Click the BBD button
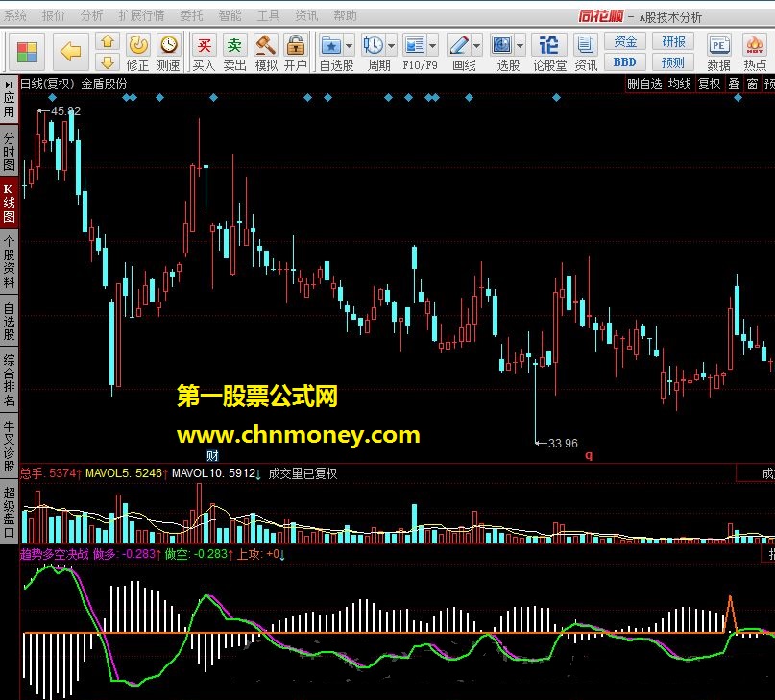775x700 pixels. click(625, 62)
